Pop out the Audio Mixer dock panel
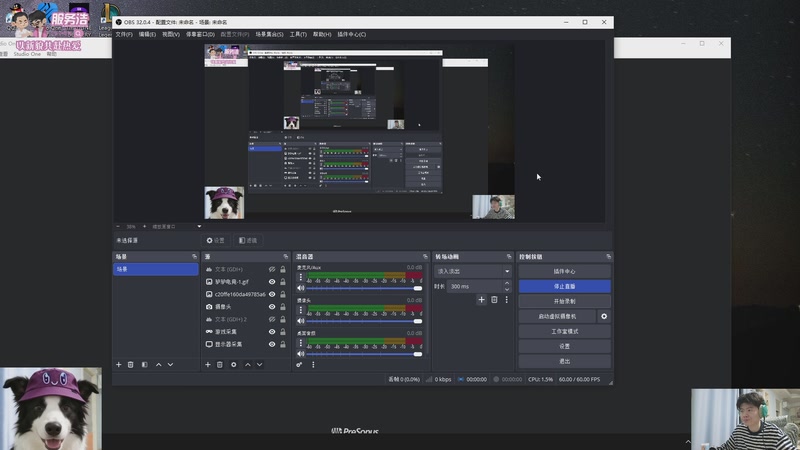The width and height of the screenshot is (800, 450). pyautogui.click(x=426, y=257)
